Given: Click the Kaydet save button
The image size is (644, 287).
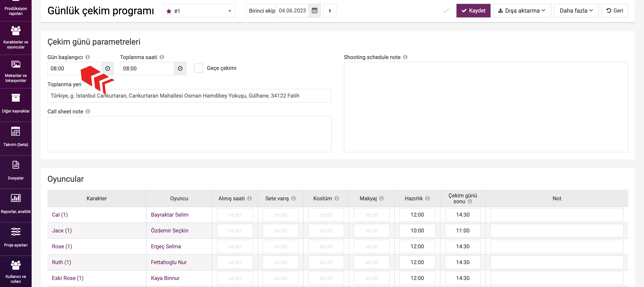Looking at the screenshot, I should 473,10.
